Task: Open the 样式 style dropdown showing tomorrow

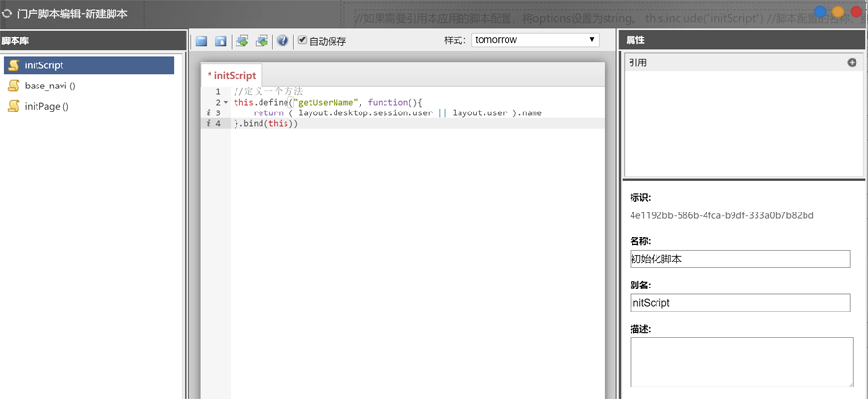Action: (534, 40)
